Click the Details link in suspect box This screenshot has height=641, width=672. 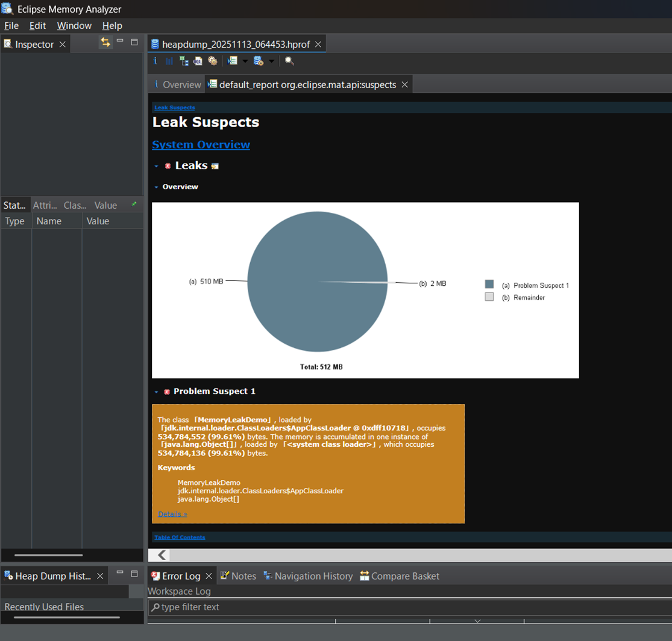172,514
